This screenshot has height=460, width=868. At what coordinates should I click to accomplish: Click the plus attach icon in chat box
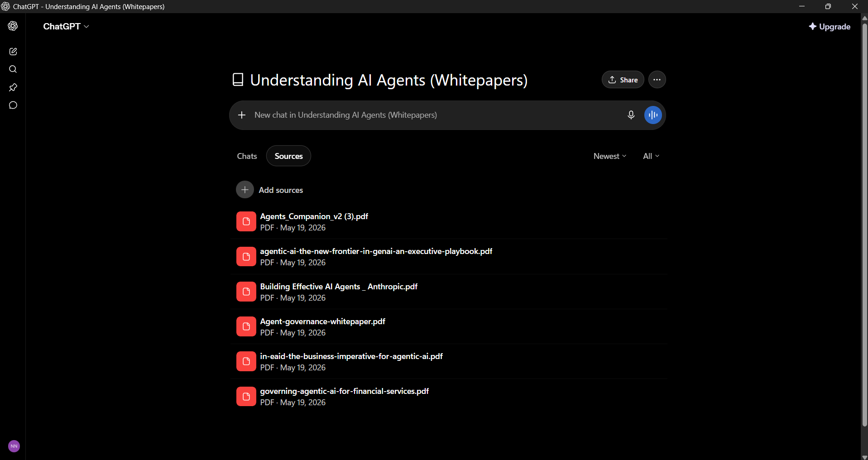tap(242, 115)
